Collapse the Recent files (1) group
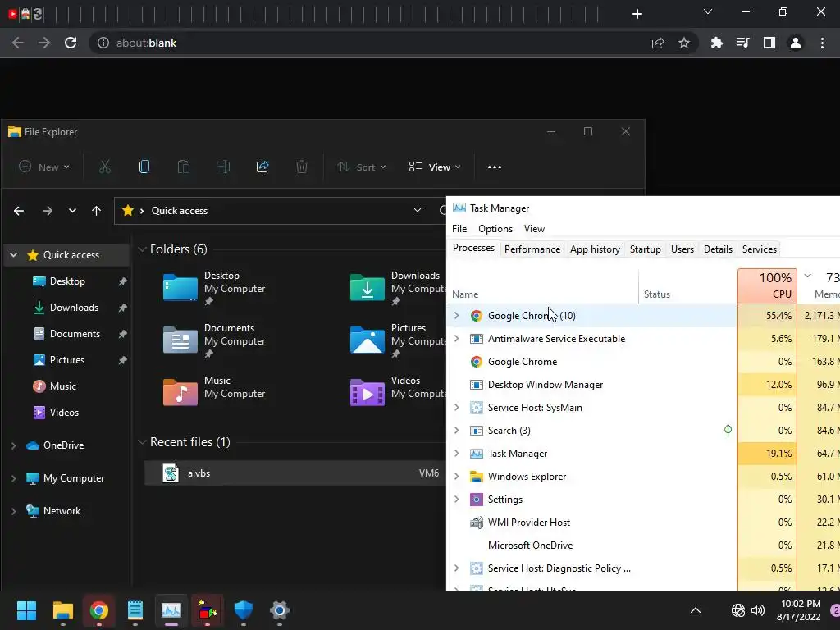This screenshot has width=840, height=630. click(143, 442)
